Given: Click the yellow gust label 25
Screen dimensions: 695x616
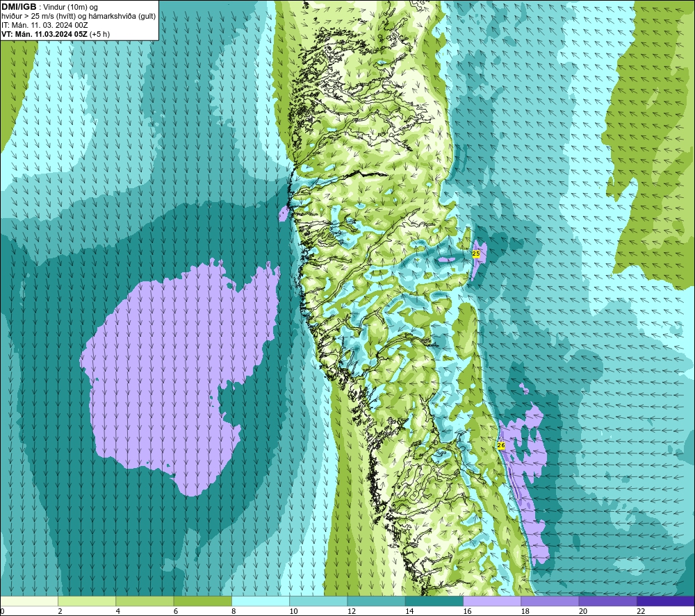Looking at the screenshot, I should 476,253.
